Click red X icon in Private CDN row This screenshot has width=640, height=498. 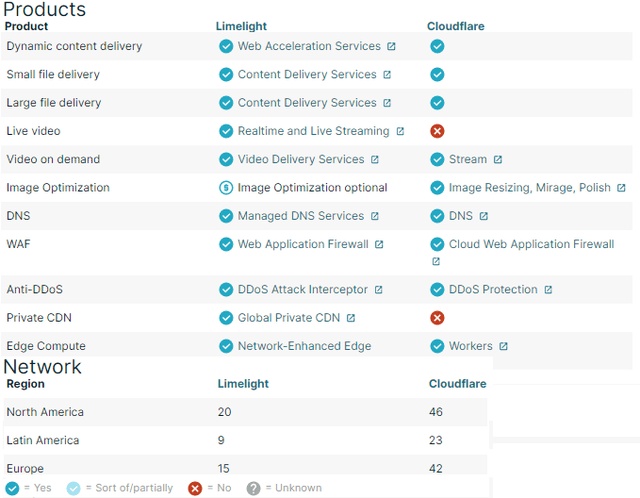437,318
